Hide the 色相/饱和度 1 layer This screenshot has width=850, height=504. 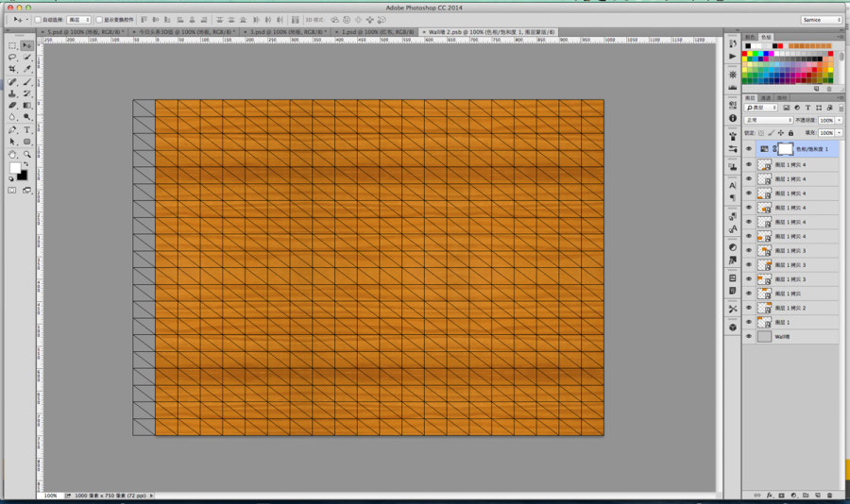click(x=749, y=148)
